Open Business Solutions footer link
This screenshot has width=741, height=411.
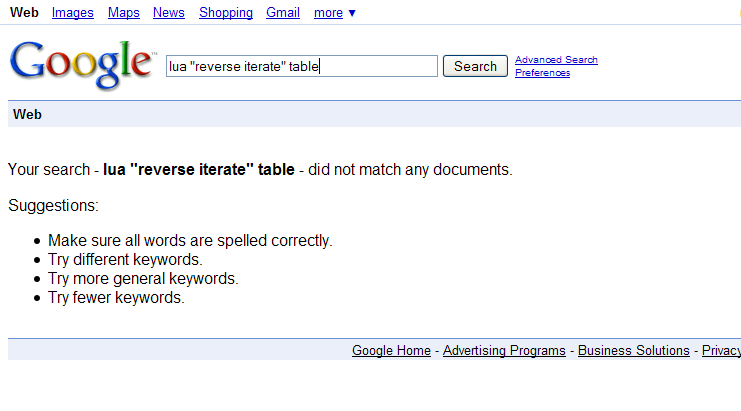[634, 351]
